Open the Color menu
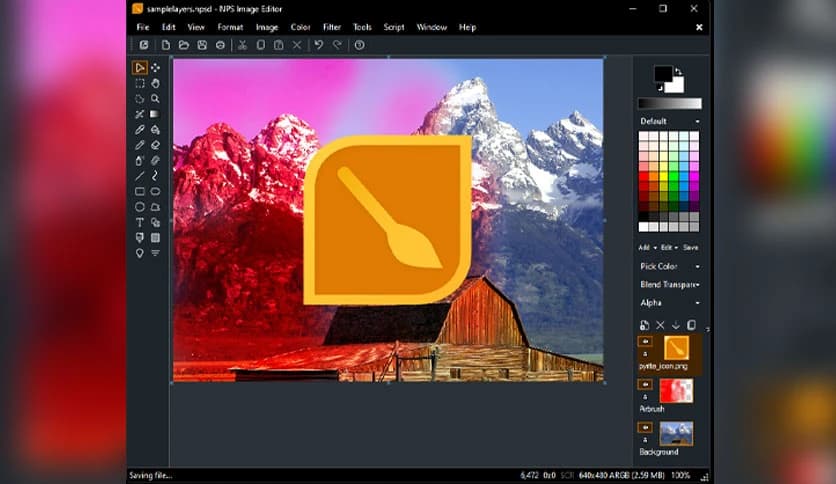The image size is (836, 484). point(300,27)
